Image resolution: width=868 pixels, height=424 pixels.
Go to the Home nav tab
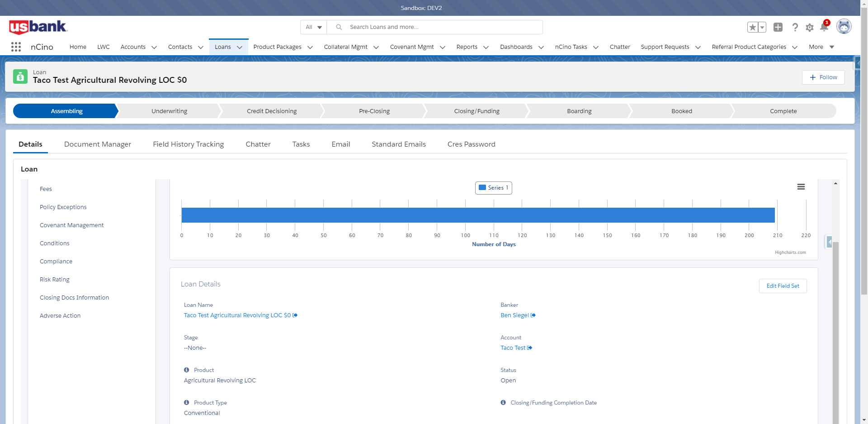[x=78, y=47]
